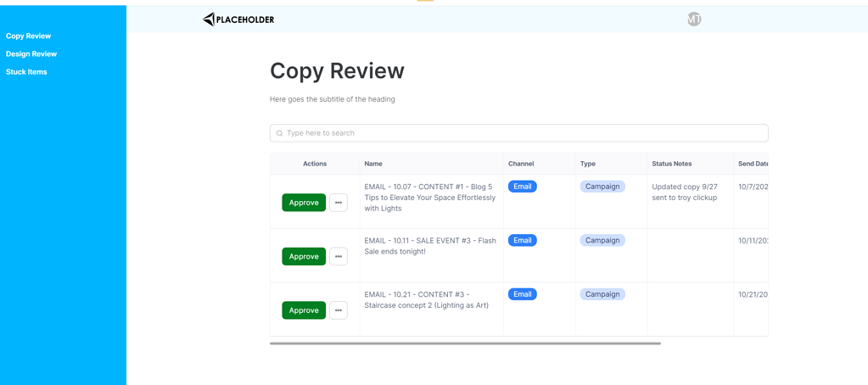Click Campaign tag in Blog 5 Tips row
The width and height of the screenshot is (868, 385).
click(602, 187)
